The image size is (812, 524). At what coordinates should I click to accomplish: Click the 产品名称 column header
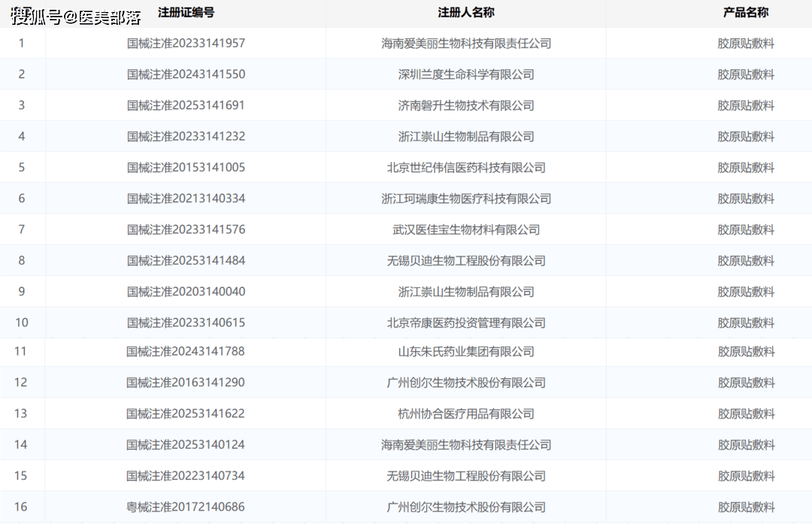coord(746,13)
